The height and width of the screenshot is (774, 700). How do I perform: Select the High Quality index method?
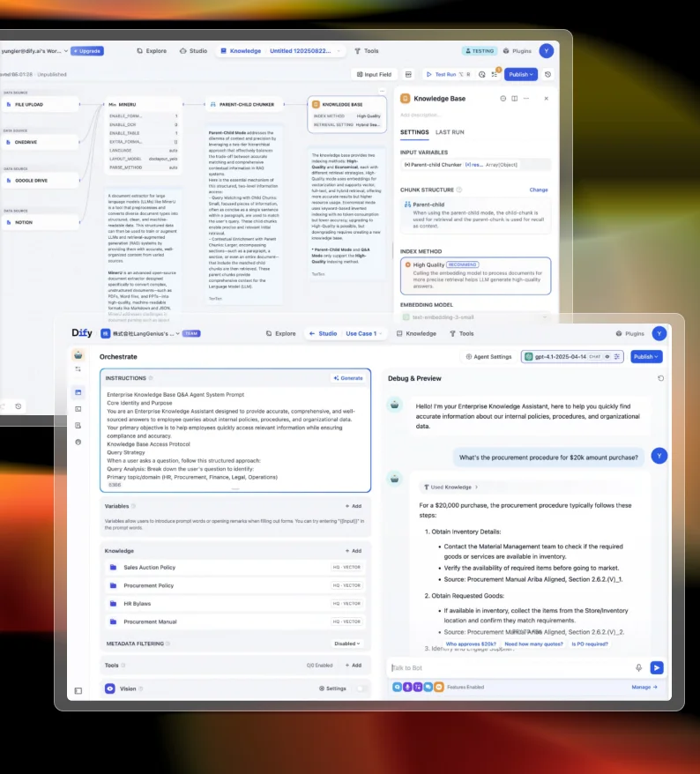(475, 275)
